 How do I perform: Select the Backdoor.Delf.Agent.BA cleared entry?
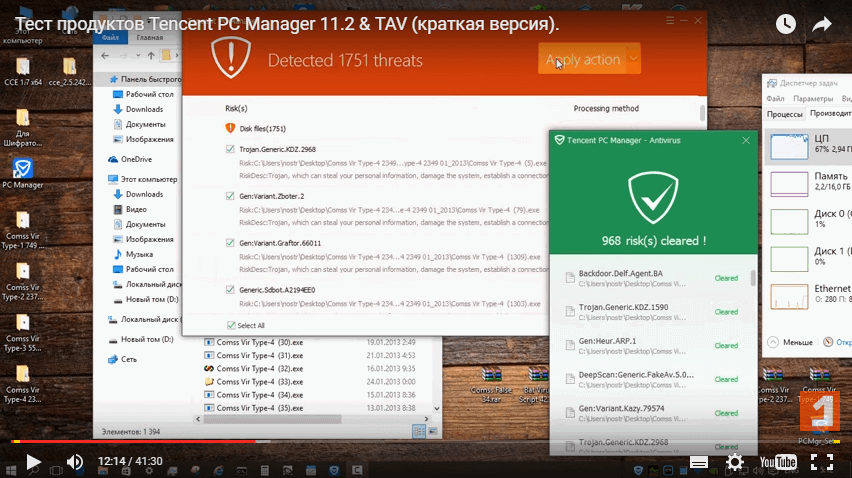[x=651, y=278]
